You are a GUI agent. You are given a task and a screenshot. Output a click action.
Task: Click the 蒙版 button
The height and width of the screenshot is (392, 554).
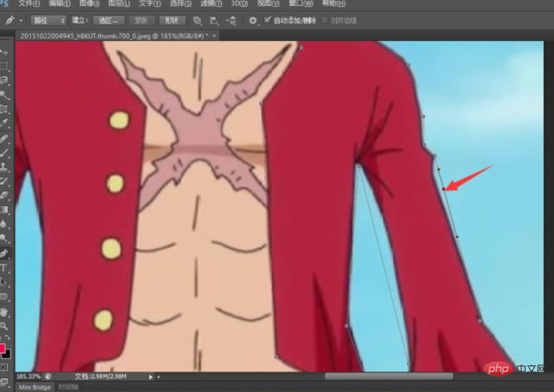coord(141,21)
